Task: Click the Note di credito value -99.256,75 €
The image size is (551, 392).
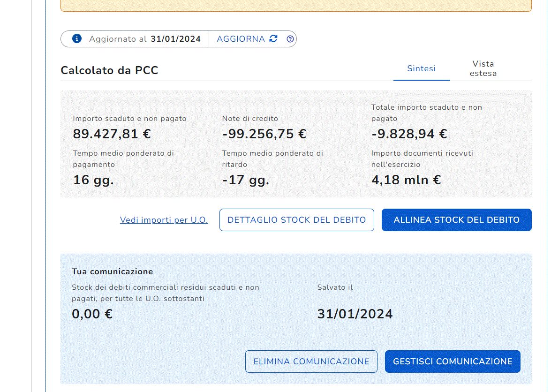Action: (264, 134)
